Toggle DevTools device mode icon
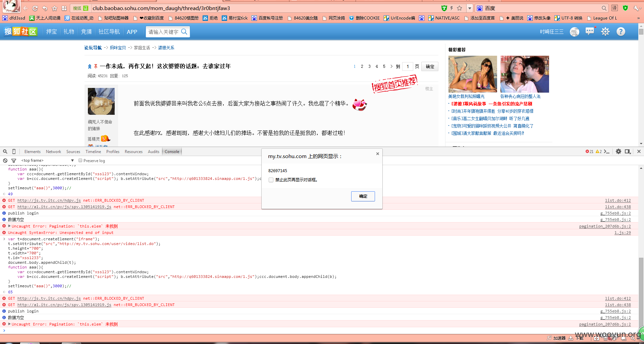Image resolution: width=644 pixels, height=344 pixels. point(14,152)
